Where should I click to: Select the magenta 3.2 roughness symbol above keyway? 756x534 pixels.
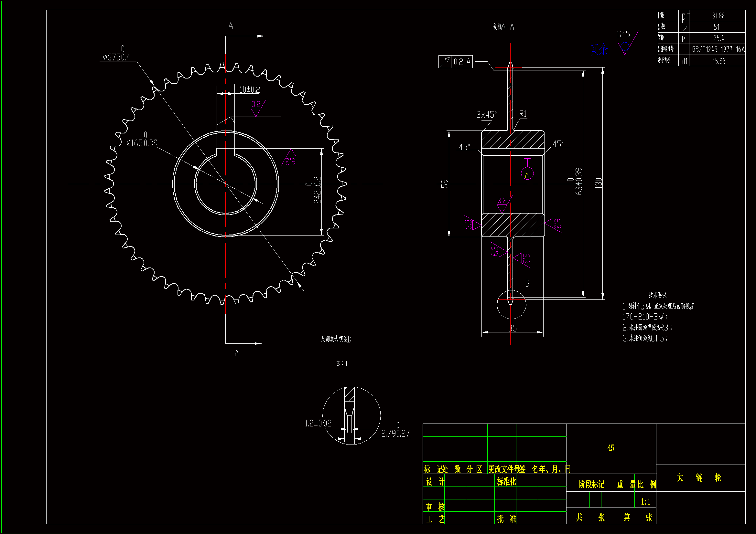point(256,108)
